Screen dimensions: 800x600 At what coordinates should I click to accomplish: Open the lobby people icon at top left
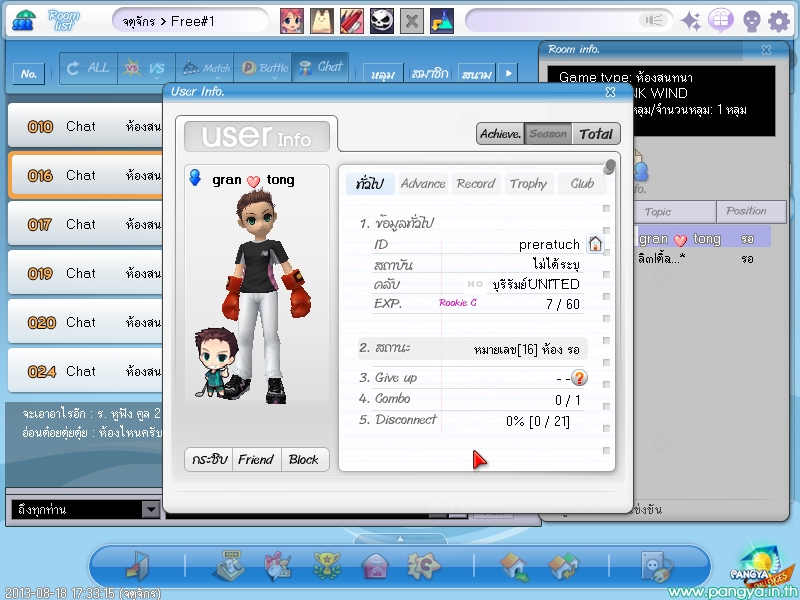tap(24, 20)
